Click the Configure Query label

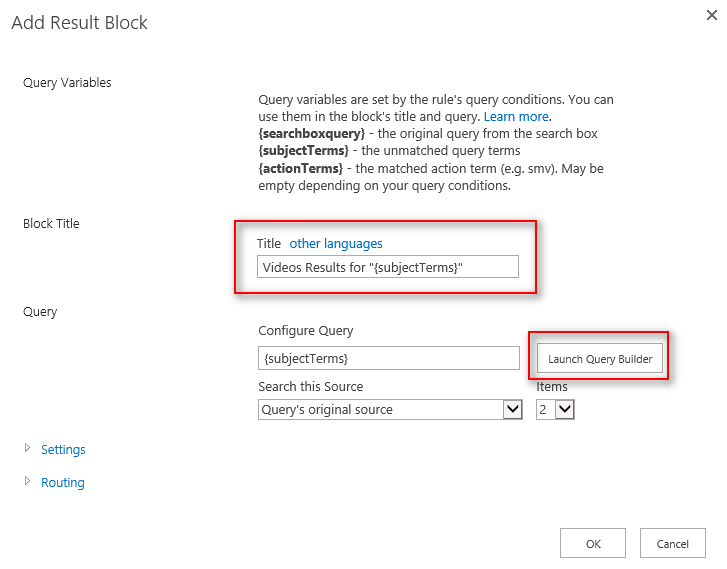[306, 331]
